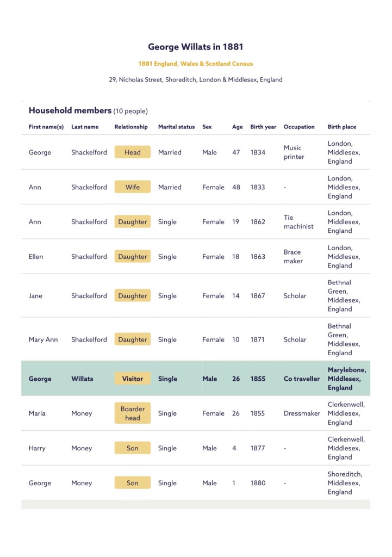Click the Wife relationship badge
392x557 pixels.
(133, 187)
